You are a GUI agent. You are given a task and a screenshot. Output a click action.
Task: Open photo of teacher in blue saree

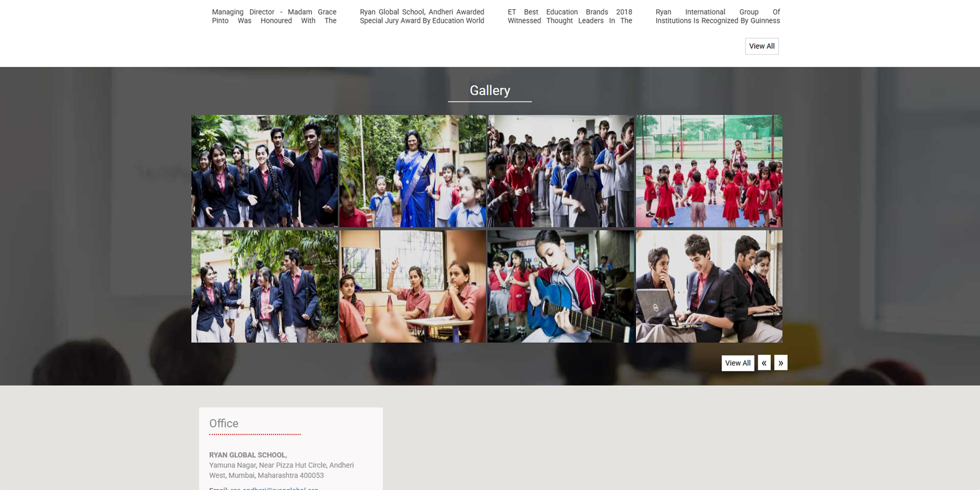[x=412, y=171]
